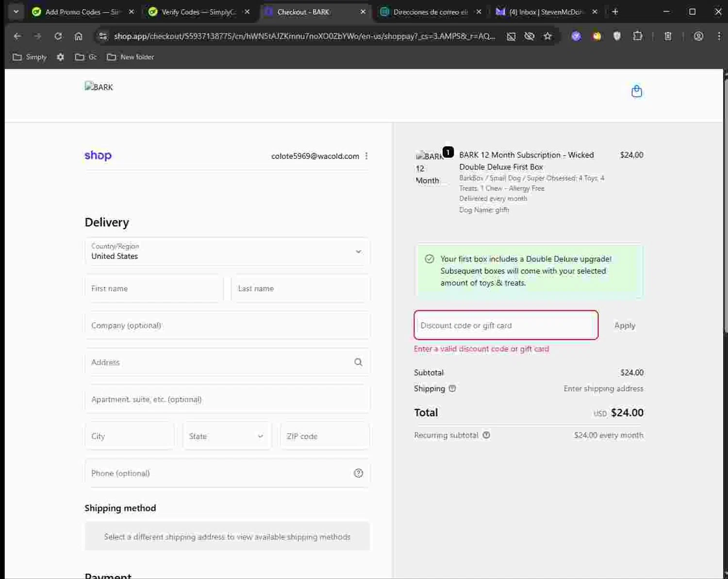Open the Gc bookmarks folder

click(x=86, y=57)
